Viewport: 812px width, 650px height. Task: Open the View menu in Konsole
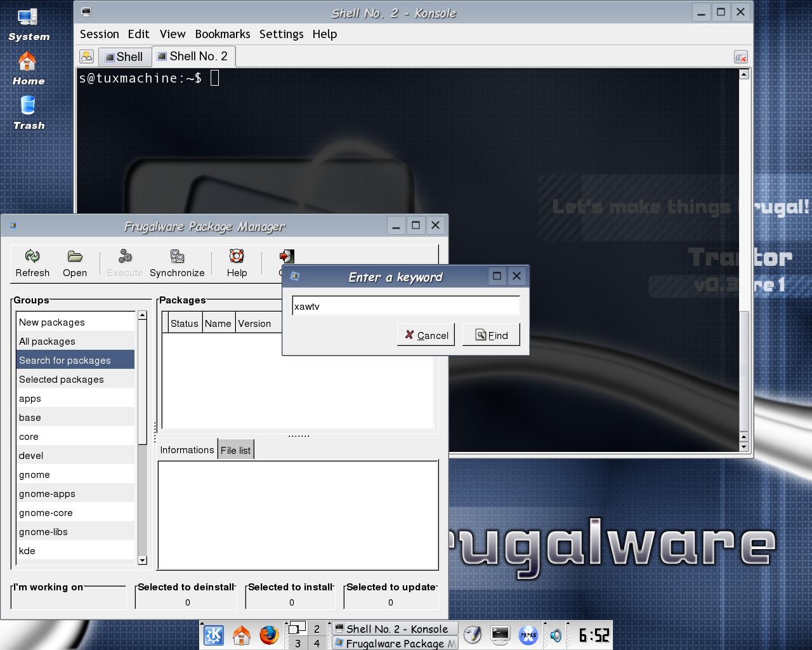pyautogui.click(x=173, y=34)
